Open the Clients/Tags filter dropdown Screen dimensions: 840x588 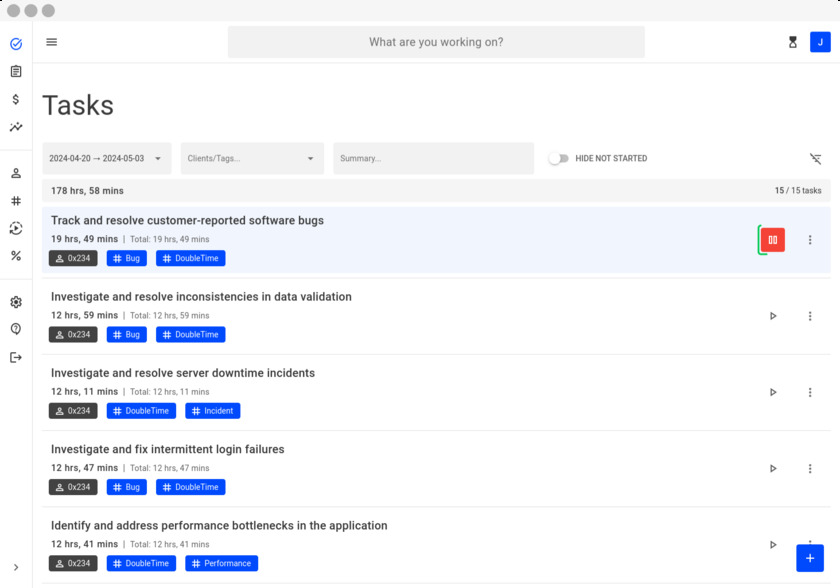(252, 158)
